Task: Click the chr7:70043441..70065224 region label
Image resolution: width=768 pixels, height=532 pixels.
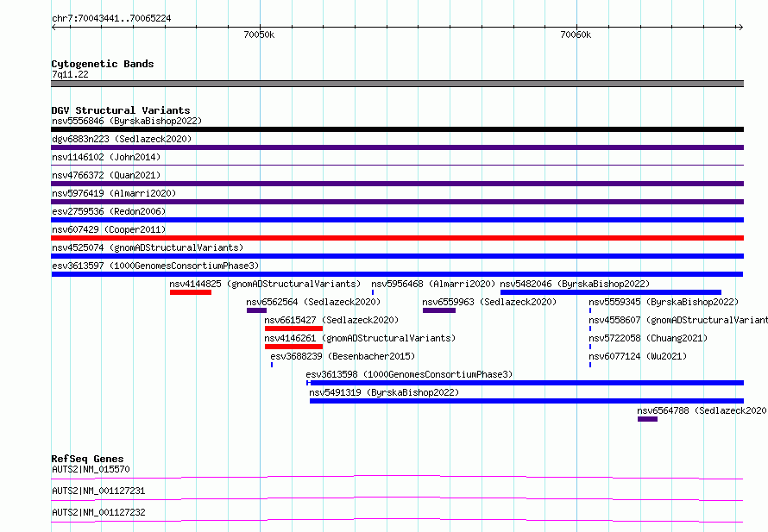Action: 111,18
